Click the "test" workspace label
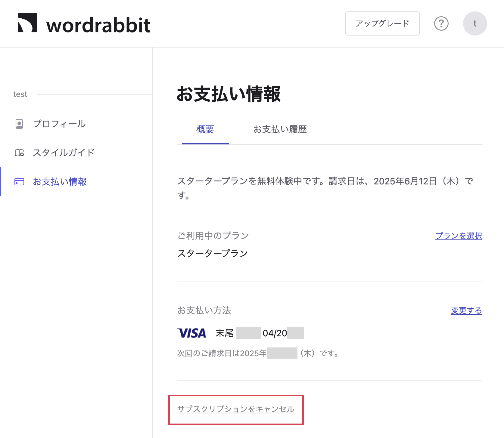This screenshot has height=438, width=504. [20, 94]
